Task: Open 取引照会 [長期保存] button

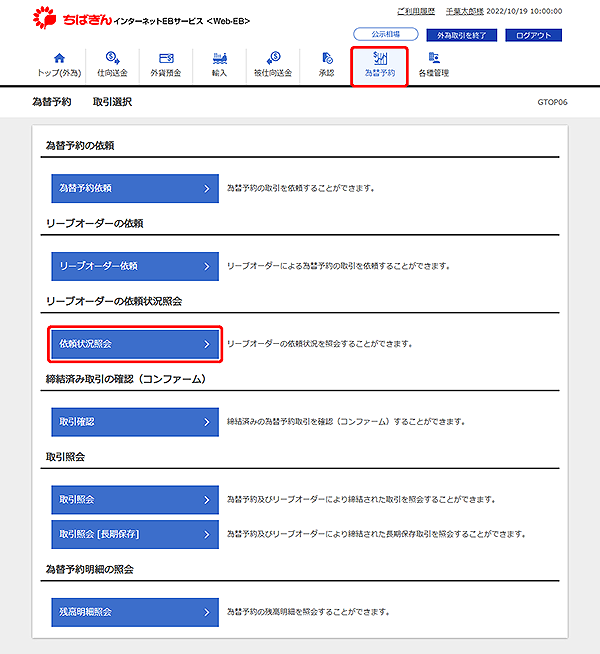Action: tap(135, 534)
